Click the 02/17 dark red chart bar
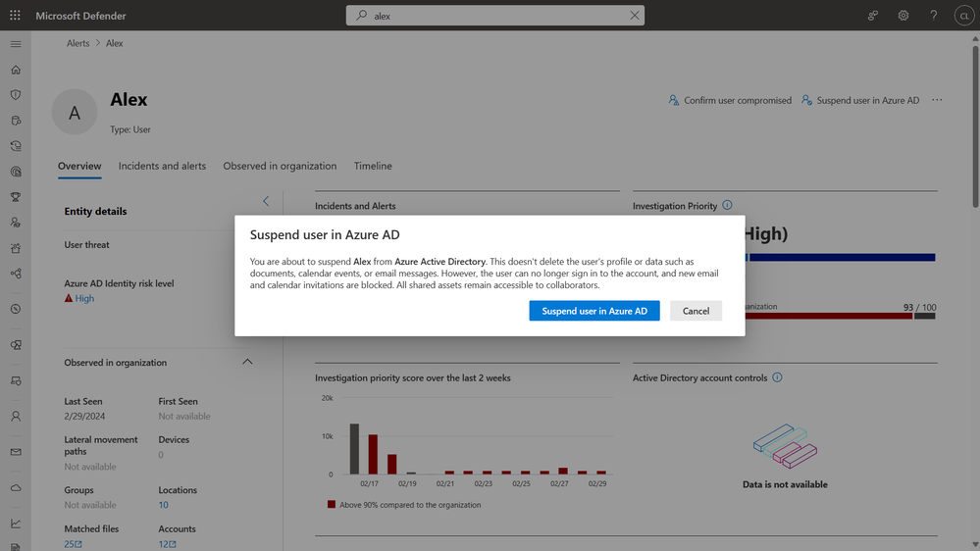Screen dimensions: 980x551 [373, 454]
